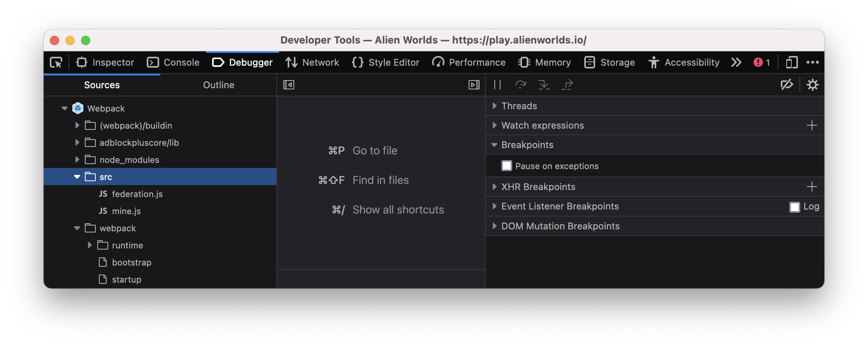Click the Pause debugger button
Screen dimensions: 868x346
[497, 85]
